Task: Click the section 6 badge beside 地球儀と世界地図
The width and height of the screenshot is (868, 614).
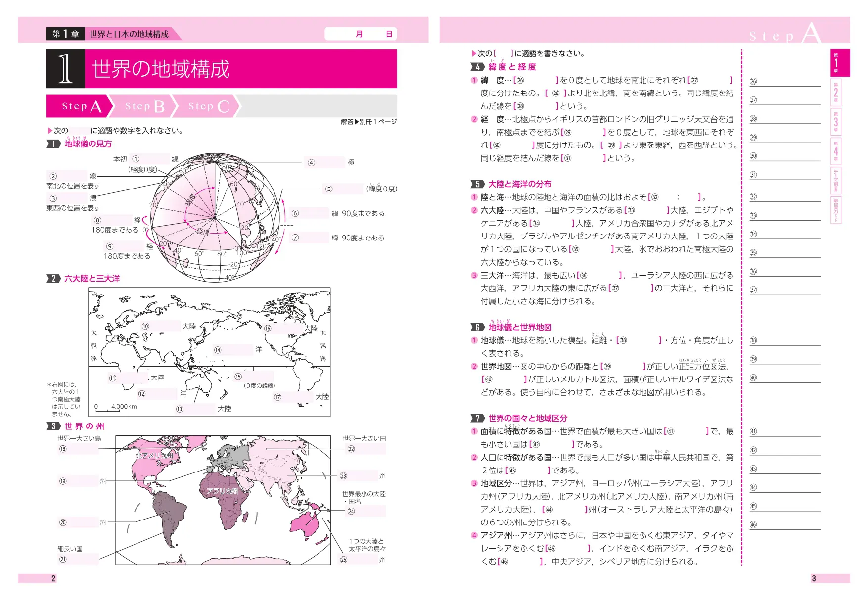Action: 477,327
